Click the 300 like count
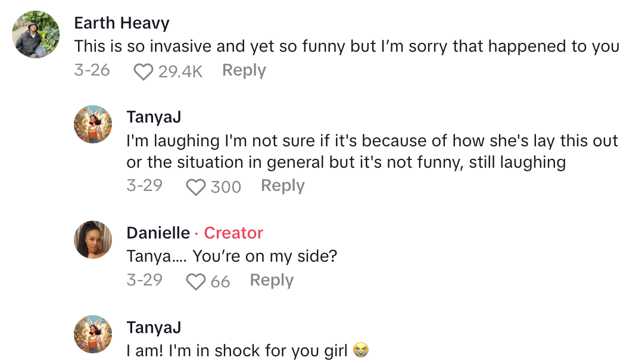The width and height of the screenshot is (642, 364). (226, 187)
